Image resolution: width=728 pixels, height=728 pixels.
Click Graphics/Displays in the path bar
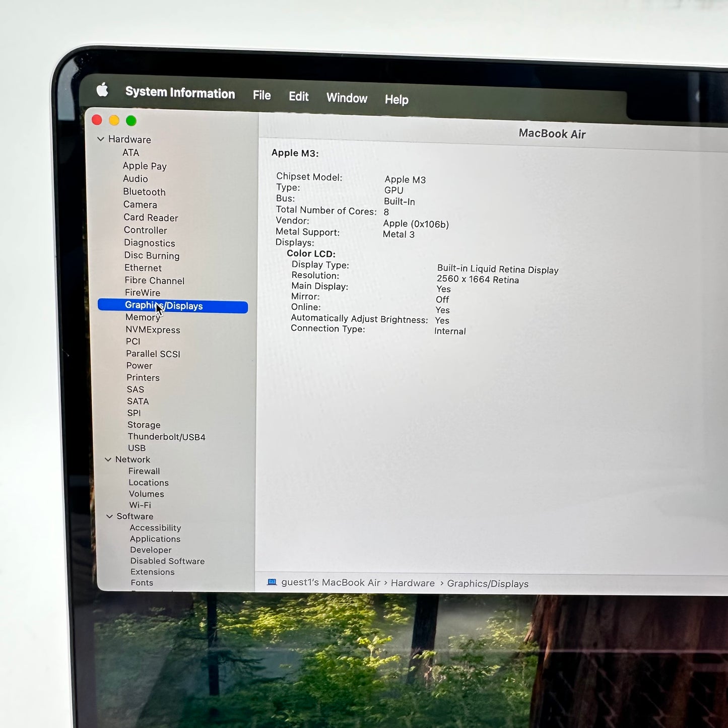tap(488, 584)
